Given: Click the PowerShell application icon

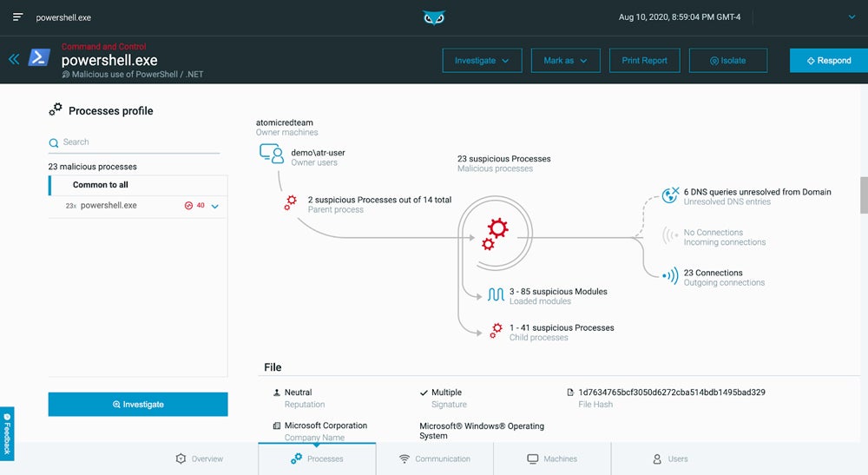Looking at the screenshot, I should click(x=39, y=58).
